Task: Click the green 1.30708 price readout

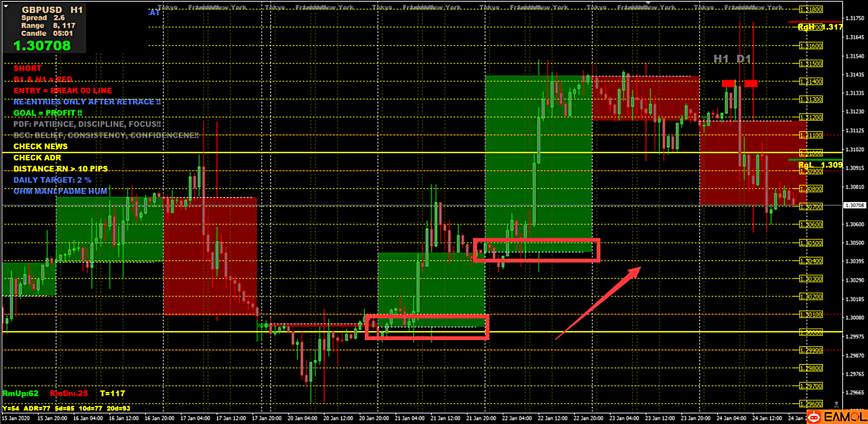Action: 42,46
